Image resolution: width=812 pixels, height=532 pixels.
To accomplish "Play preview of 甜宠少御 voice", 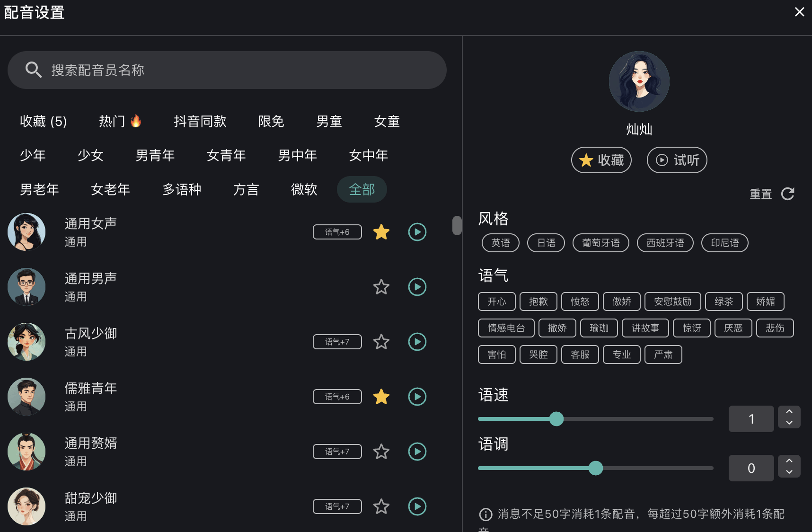I will [x=417, y=506].
